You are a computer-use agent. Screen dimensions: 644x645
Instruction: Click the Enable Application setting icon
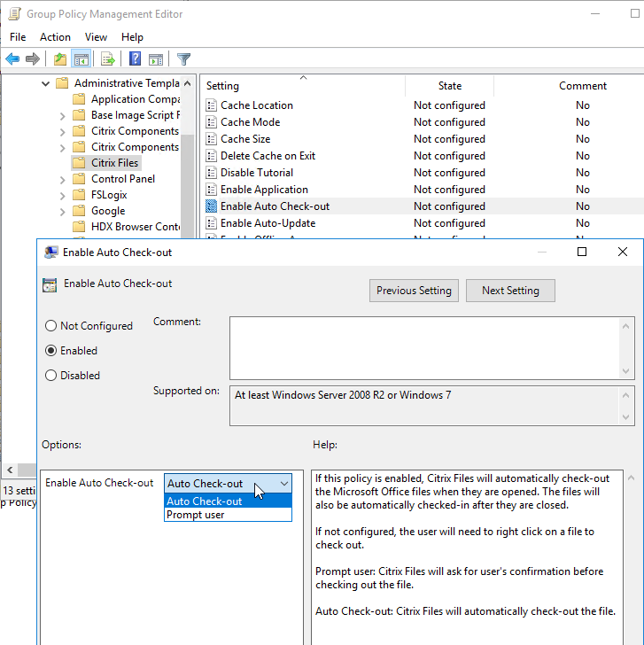pyautogui.click(x=211, y=190)
